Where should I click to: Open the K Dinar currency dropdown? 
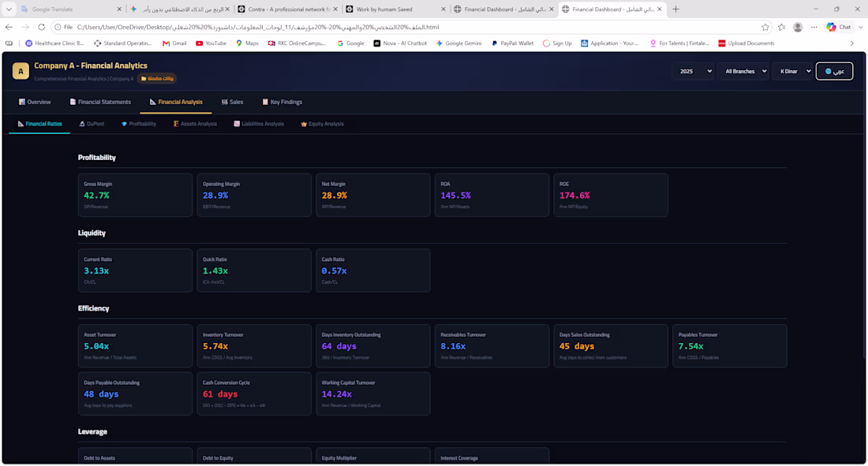tap(793, 72)
